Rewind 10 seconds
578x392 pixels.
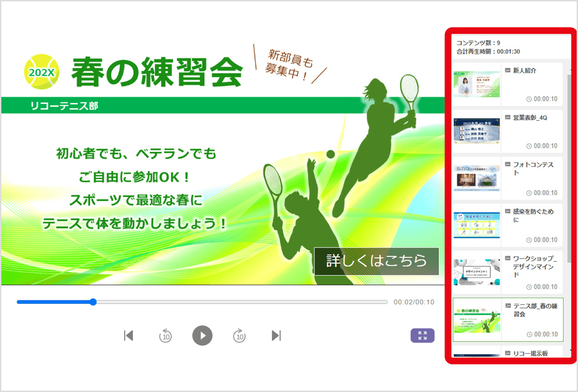click(165, 336)
